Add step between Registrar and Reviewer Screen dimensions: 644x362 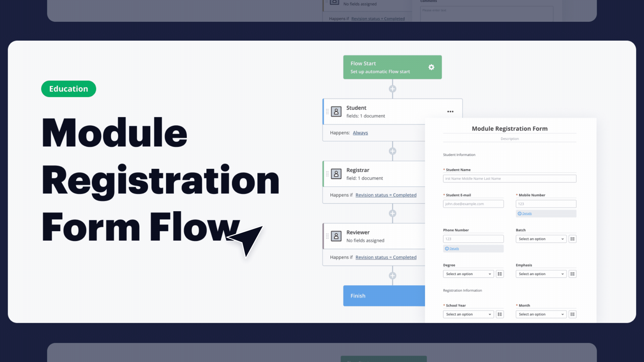[392, 214]
